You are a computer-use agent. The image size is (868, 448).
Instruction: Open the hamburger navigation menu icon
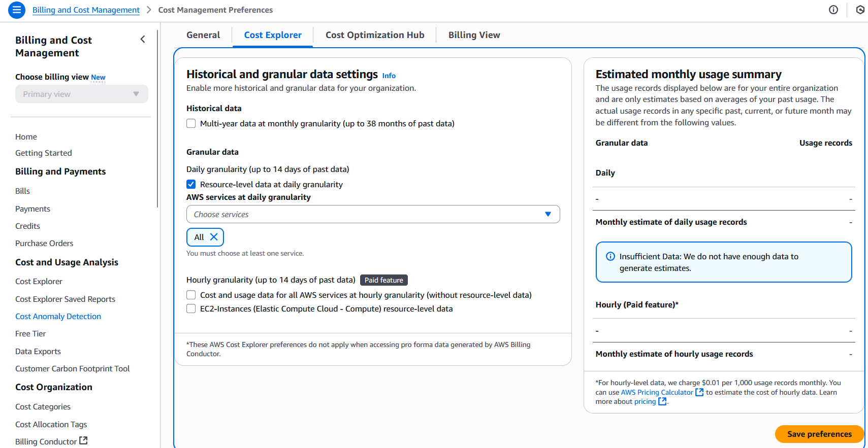coord(17,10)
